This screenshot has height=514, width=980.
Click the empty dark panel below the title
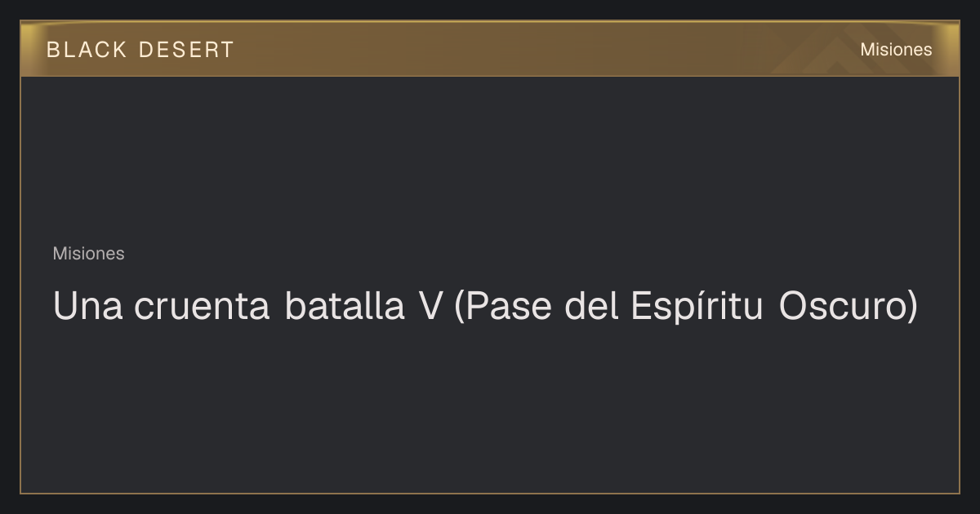pos(490,408)
